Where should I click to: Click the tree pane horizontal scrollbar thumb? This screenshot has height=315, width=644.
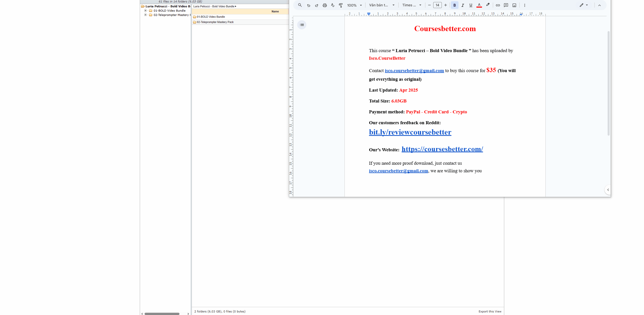pos(162,314)
